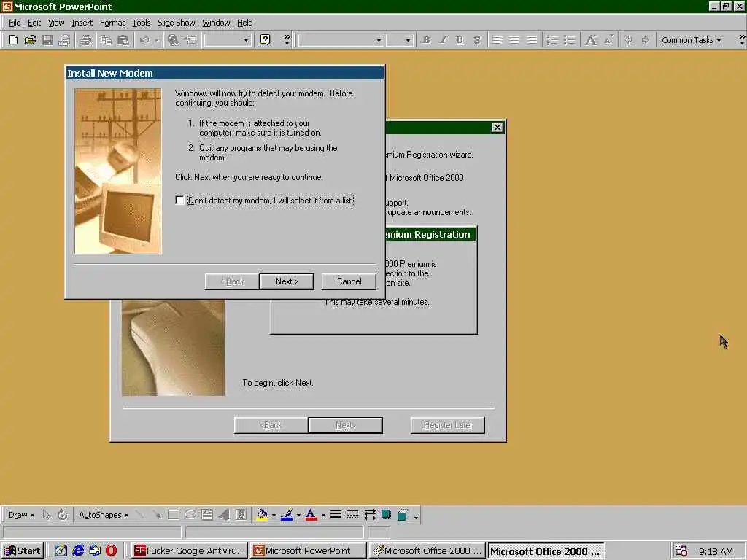This screenshot has height=560, width=747.
Task: Select the Text Box tool
Action: pos(206,515)
